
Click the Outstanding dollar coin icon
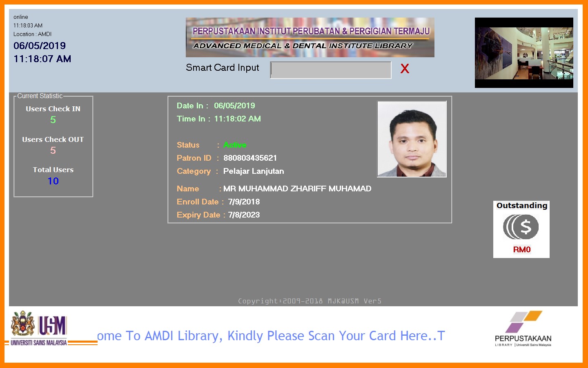click(521, 227)
